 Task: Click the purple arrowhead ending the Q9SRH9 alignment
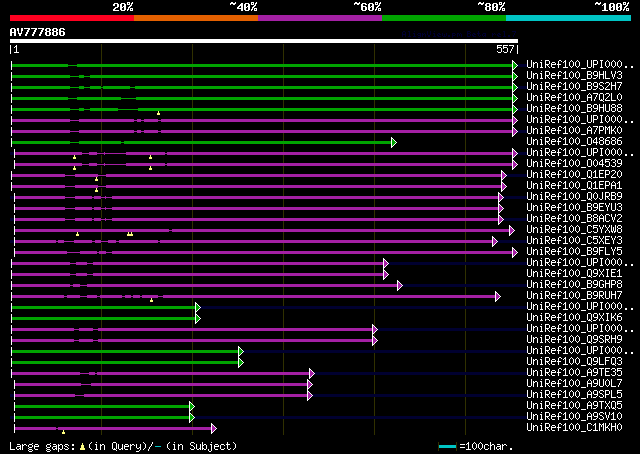[x=375, y=340]
